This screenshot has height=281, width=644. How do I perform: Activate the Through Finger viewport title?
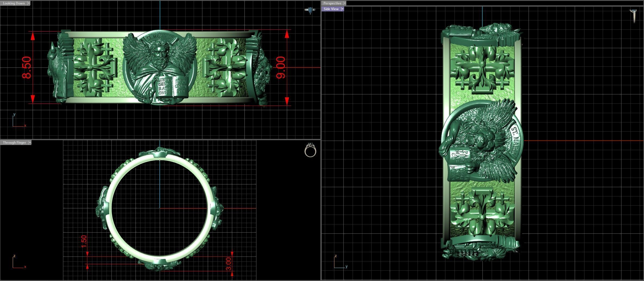[x=14, y=143]
